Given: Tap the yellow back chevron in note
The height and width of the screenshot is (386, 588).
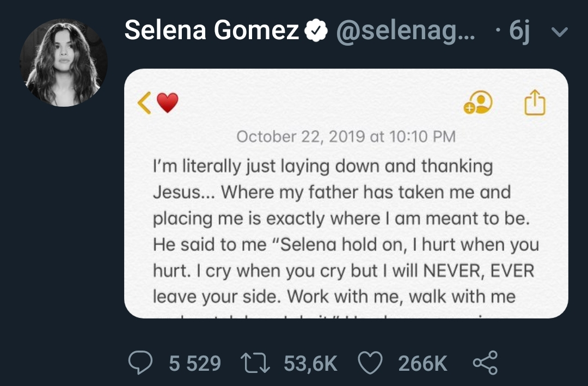Looking at the screenshot, I should [144, 103].
